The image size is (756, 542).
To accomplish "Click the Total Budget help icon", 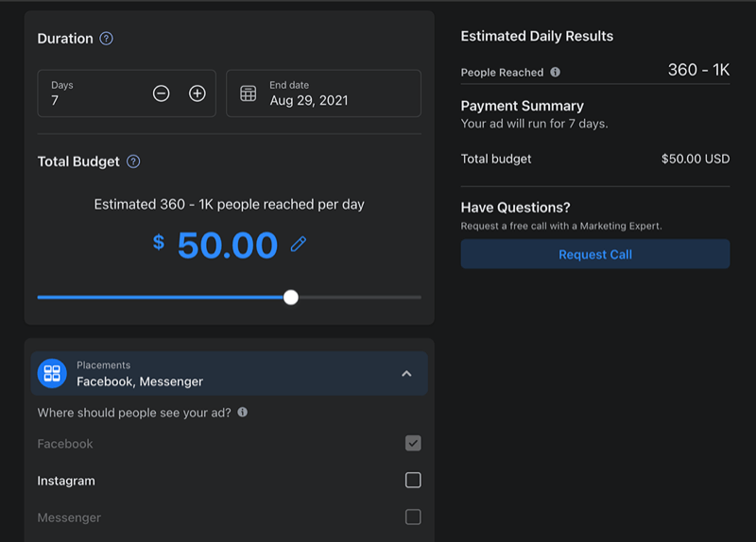I will [133, 161].
